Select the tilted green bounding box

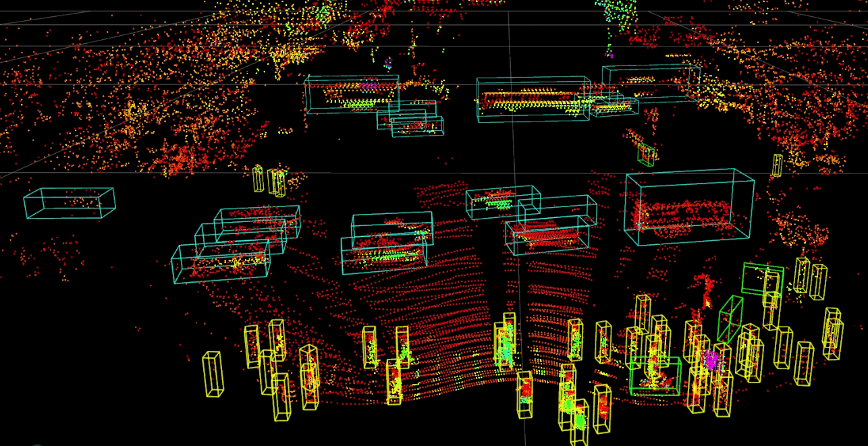(730, 318)
